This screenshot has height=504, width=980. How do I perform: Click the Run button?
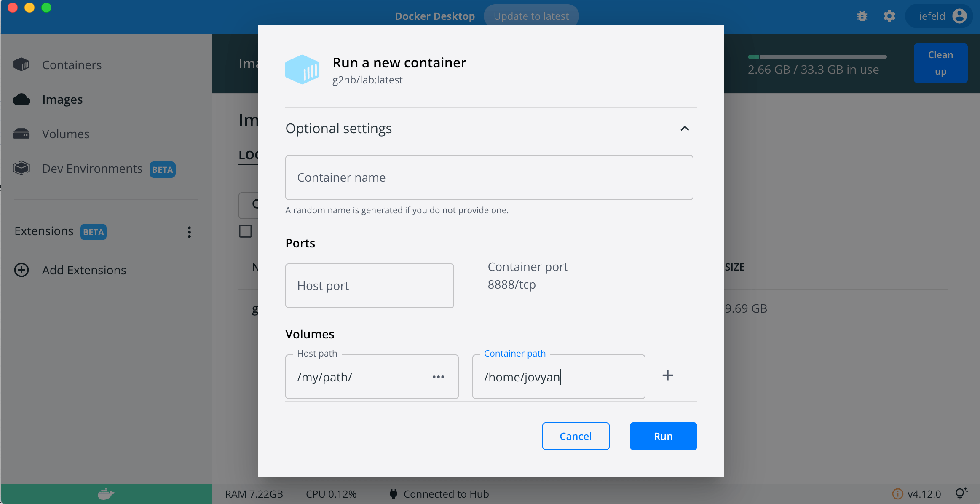click(663, 436)
